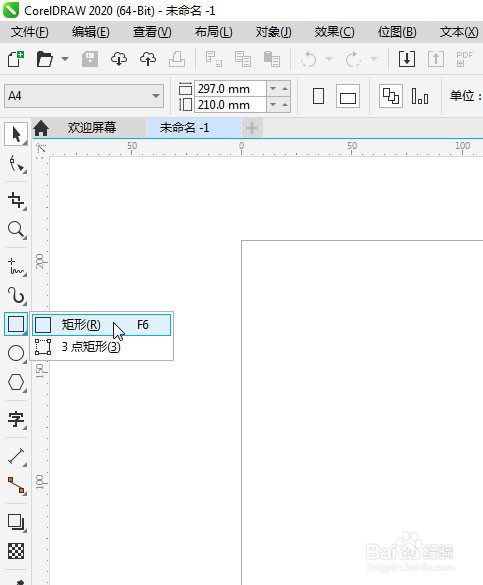This screenshot has width=483, height=585.
Task: Open the 位图(B) menu
Action: click(x=397, y=32)
